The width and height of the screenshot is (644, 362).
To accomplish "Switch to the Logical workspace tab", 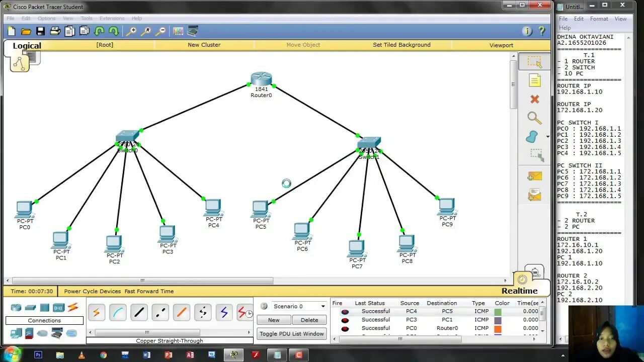I will [27, 46].
